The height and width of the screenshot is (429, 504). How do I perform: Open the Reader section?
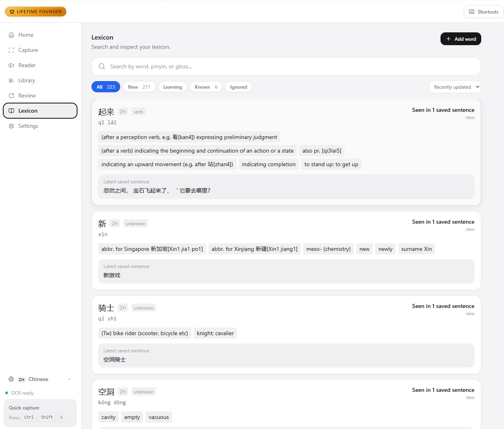tap(40, 65)
